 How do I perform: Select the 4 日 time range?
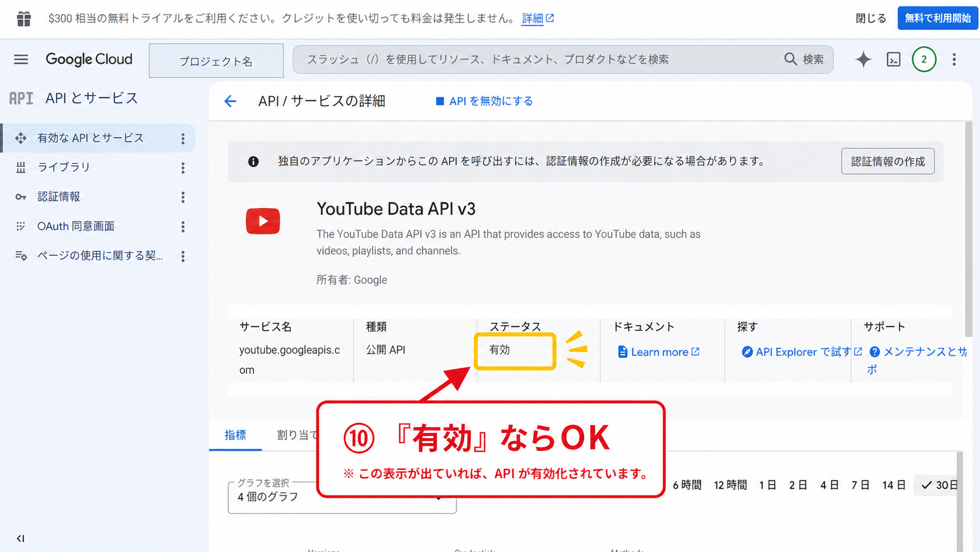pyautogui.click(x=829, y=485)
